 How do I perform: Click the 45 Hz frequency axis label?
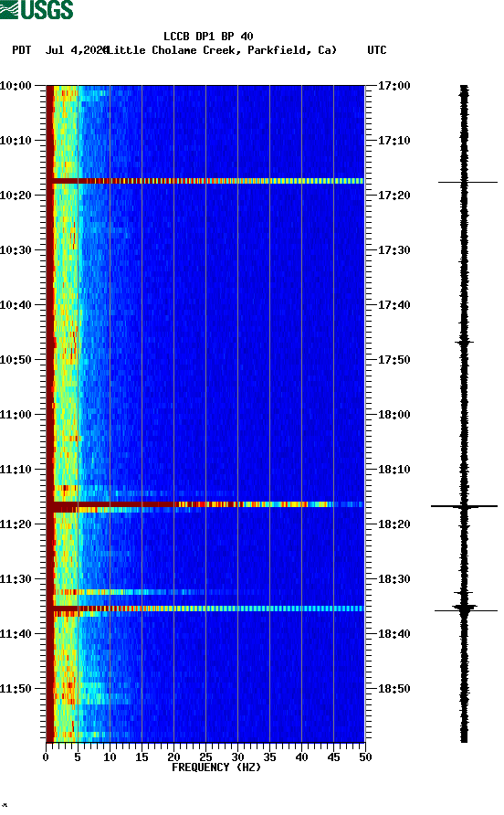point(333,757)
